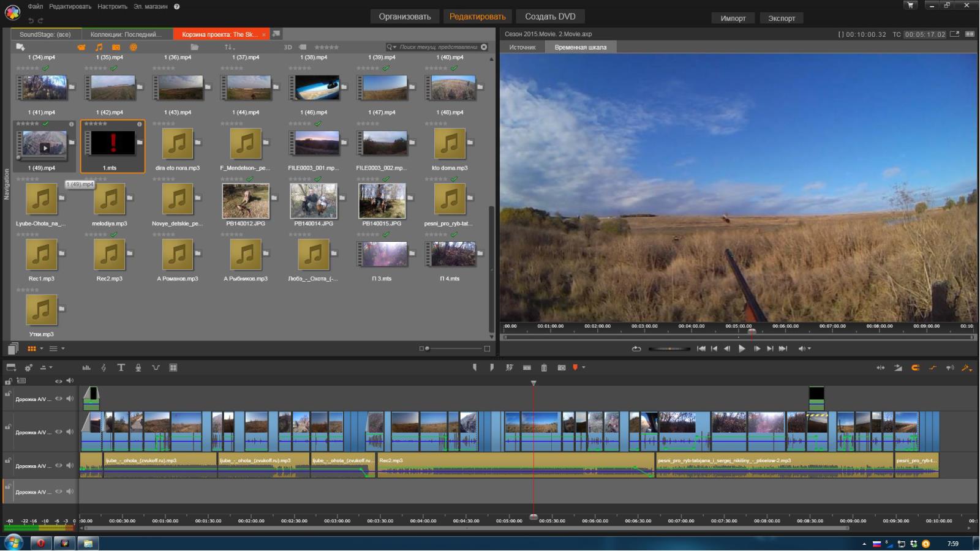The width and height of the screenshot is (980, 551).
Task: Open the preview volume dropdown
Action: [x=809, y=348]
